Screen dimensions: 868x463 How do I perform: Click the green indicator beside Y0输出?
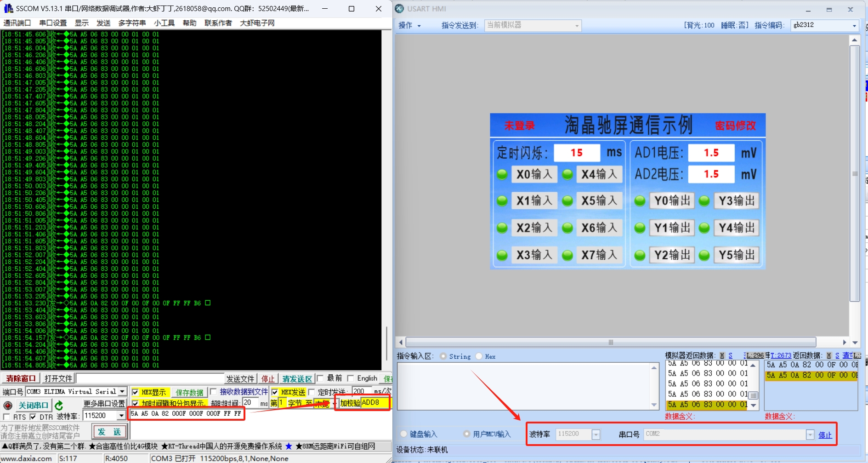click(x=640, y=200)
